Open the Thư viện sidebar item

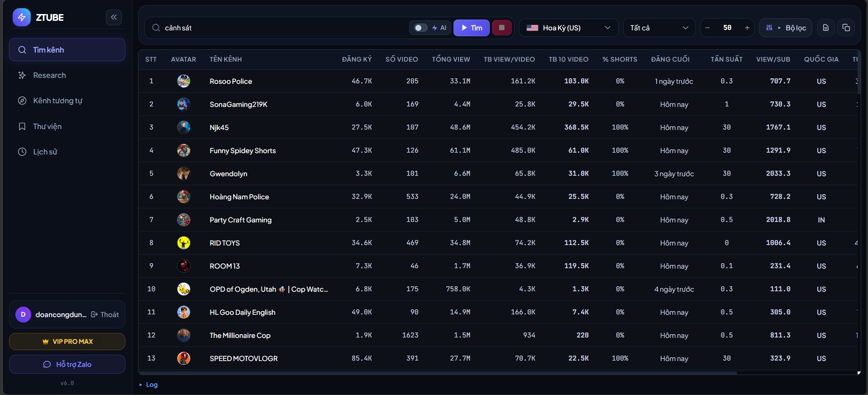tap(67, 126)
